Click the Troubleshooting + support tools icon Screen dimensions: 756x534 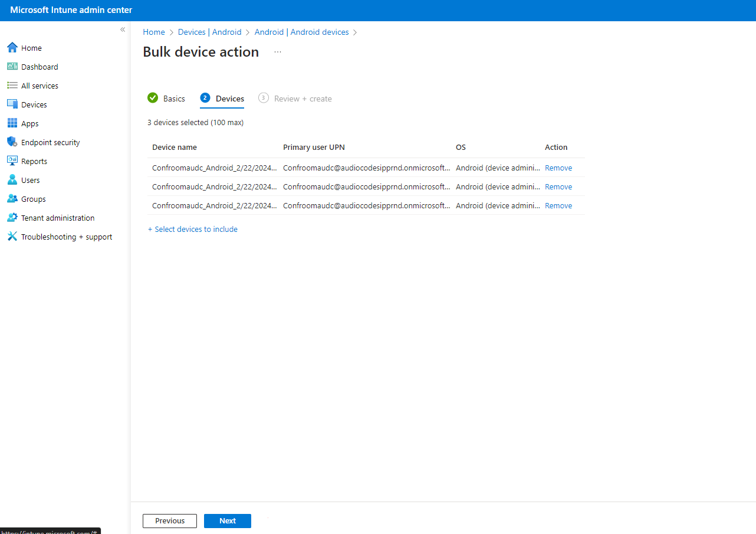pos(12,237)
